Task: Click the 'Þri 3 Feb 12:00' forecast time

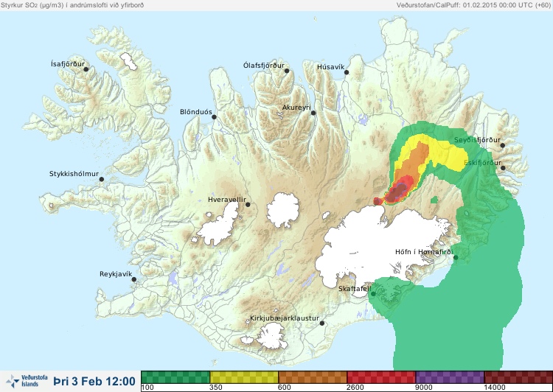Action: [94, 382]
